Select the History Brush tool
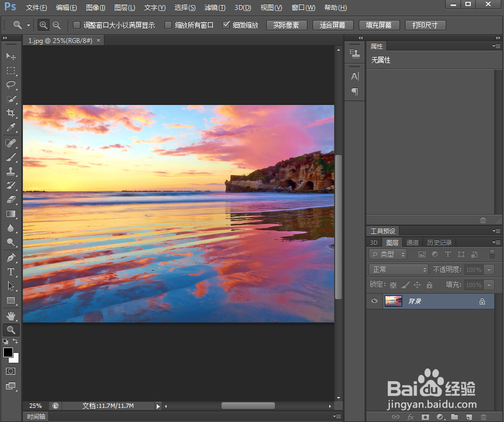Screen dimensions: 504x422 [x=11, y=185]
